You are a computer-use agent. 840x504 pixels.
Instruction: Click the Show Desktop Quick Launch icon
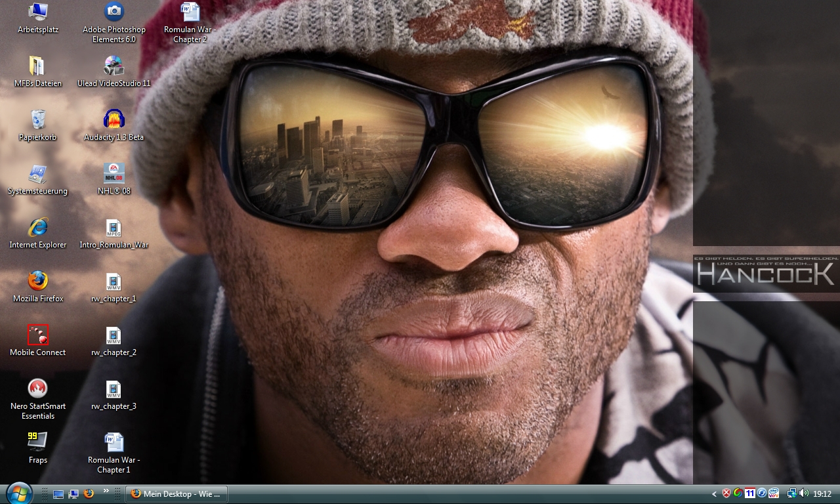point(58,494)
